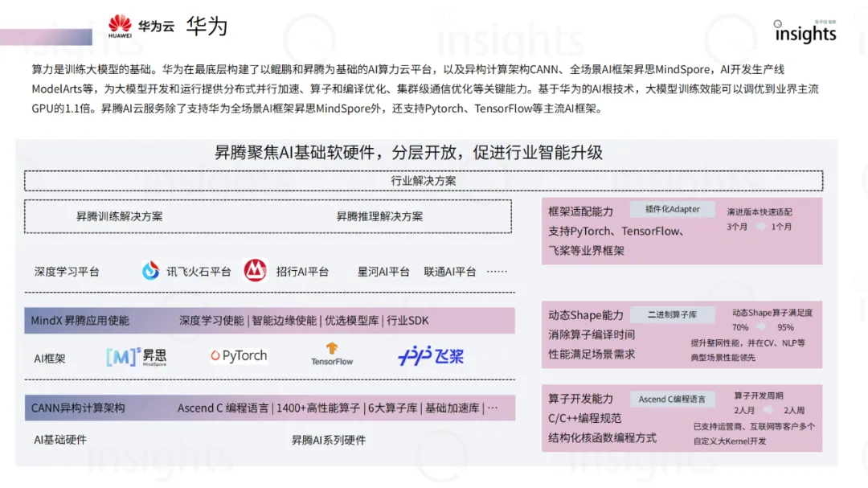Click the China Merchants Bank red logo
868x488 pixels.
(256, 270)
